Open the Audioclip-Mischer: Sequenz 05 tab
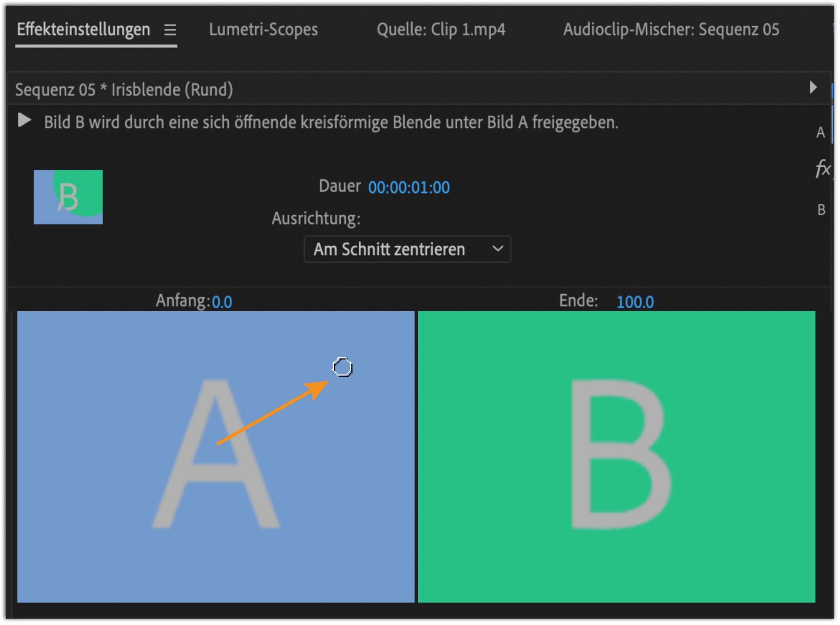The width and height of the screenshot is (840, 625). point(671,30)
